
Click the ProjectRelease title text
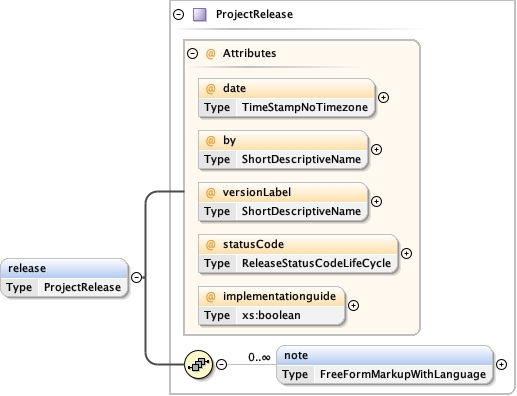click(254, 14)
